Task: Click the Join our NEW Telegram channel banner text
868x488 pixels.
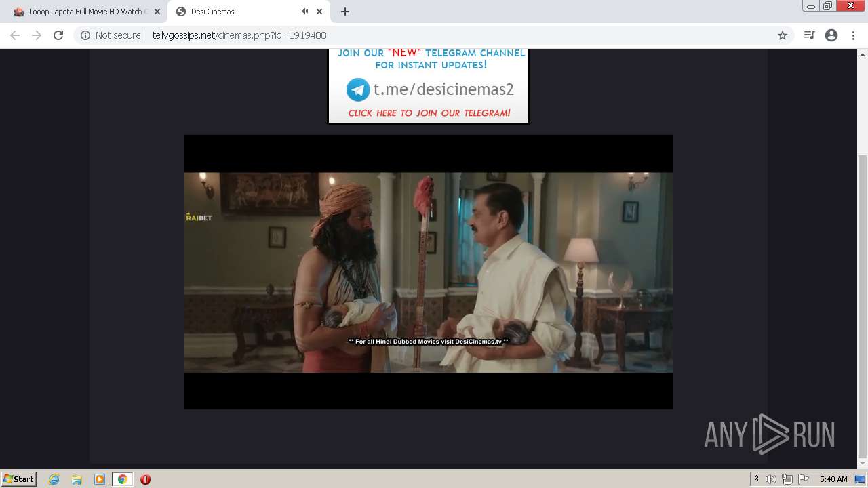Action: [x=431, y=59]
